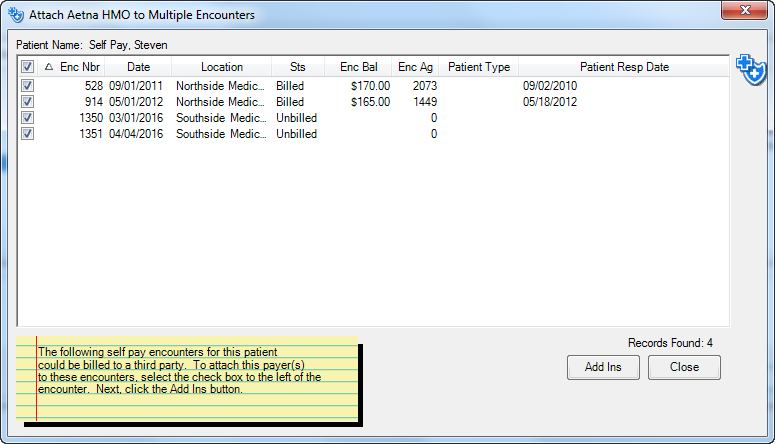This screenshot has height=444, width=775.
Task: Click the title bar application icon
Action: click(15, 15)
